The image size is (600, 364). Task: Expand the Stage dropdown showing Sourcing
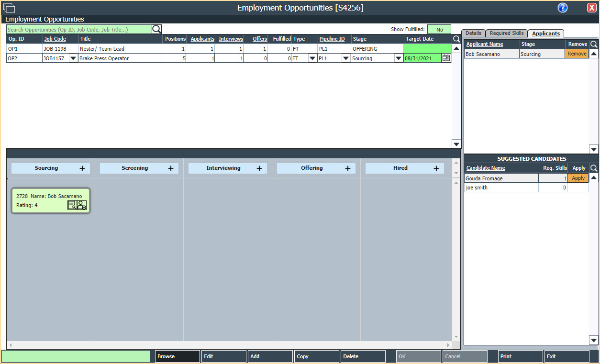[399, 57]
